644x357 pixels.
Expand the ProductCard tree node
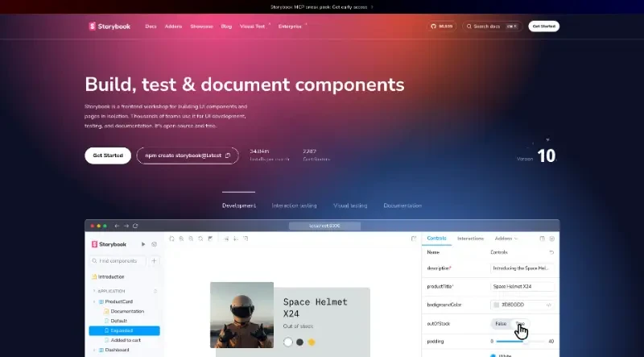click(94, 301)
